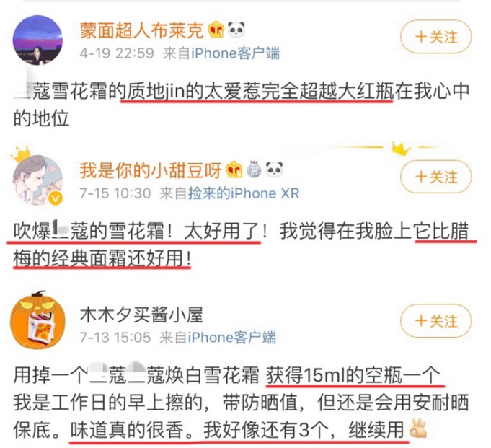Open source link iPhone客户端 in third post
The height and width of the screenshot is (448, 491).
pyautogui.click(x=232, y=338)
